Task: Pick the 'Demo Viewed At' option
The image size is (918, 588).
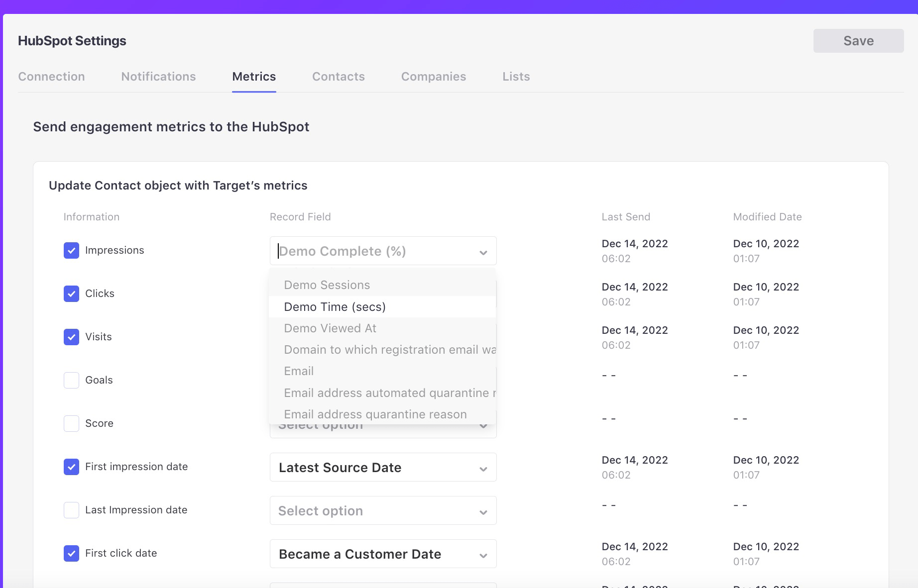Action: (330, 328)
